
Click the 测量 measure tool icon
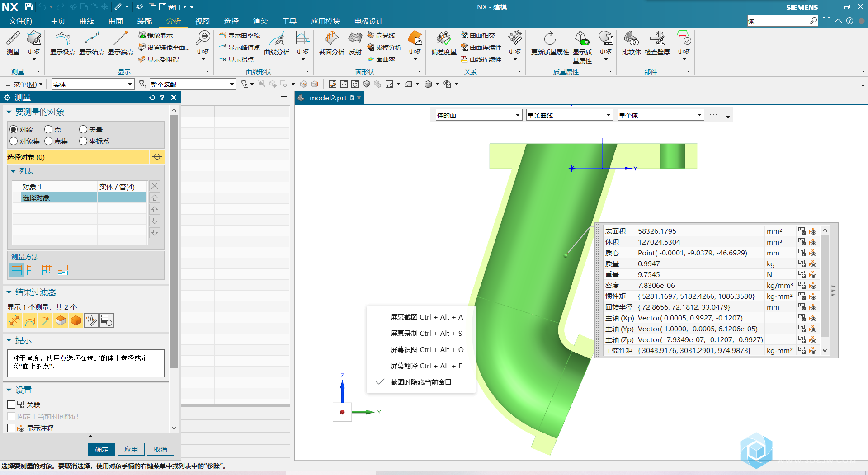pos(13,43)
